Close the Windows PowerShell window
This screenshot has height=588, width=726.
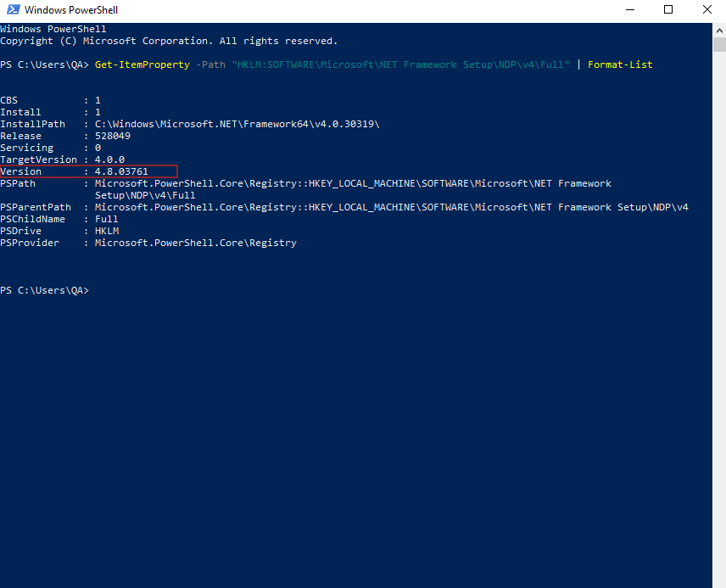pos(706,9)
